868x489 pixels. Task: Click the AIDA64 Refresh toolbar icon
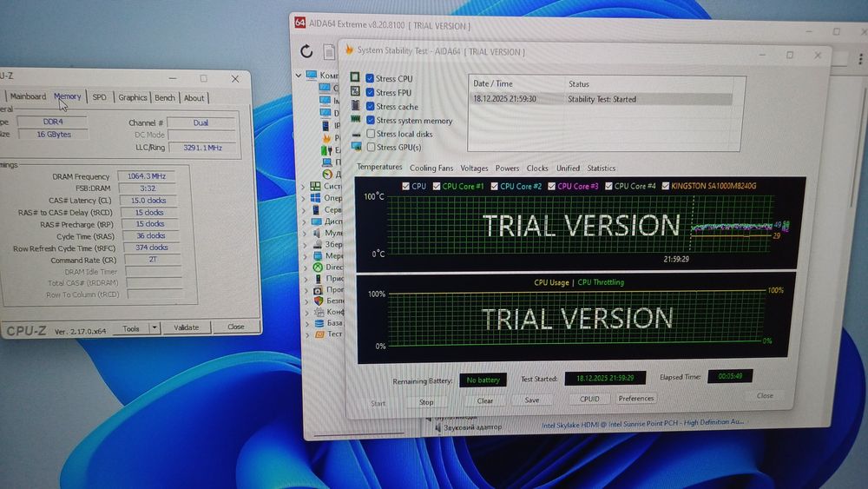(306, 51)
